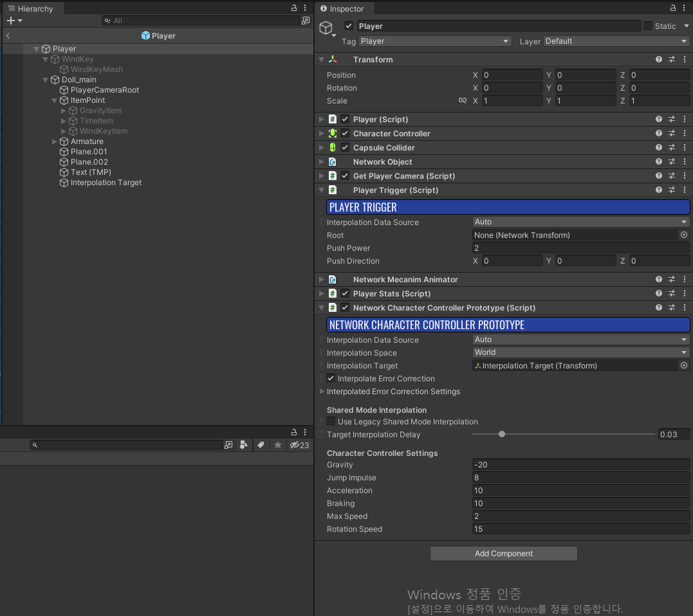
Task: Collapse the Transform component
Action: click(x=321, y=59)
